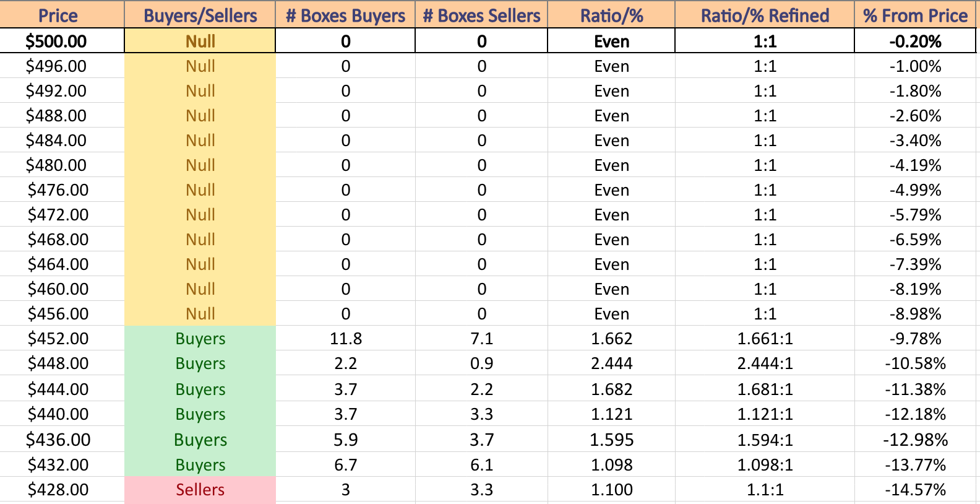Select the -1.00% cell
The height and width of the screenshot is (504, 980).
(x=916, y=66)
